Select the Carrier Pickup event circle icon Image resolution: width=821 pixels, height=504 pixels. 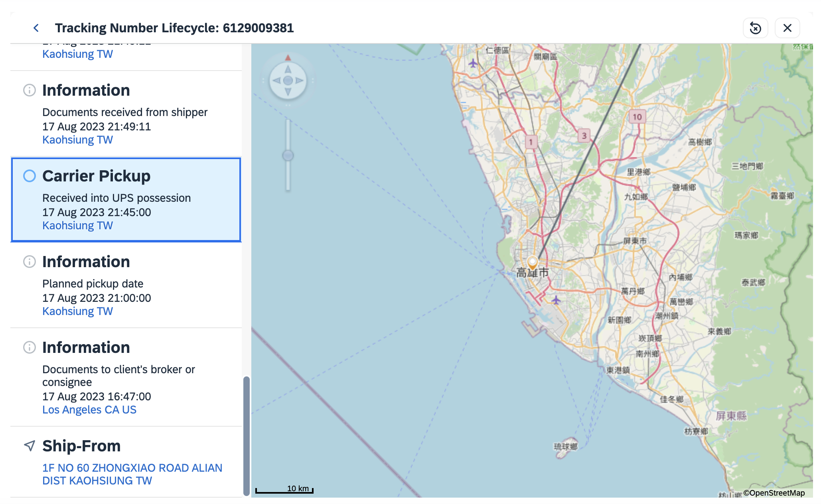point(29,176)
